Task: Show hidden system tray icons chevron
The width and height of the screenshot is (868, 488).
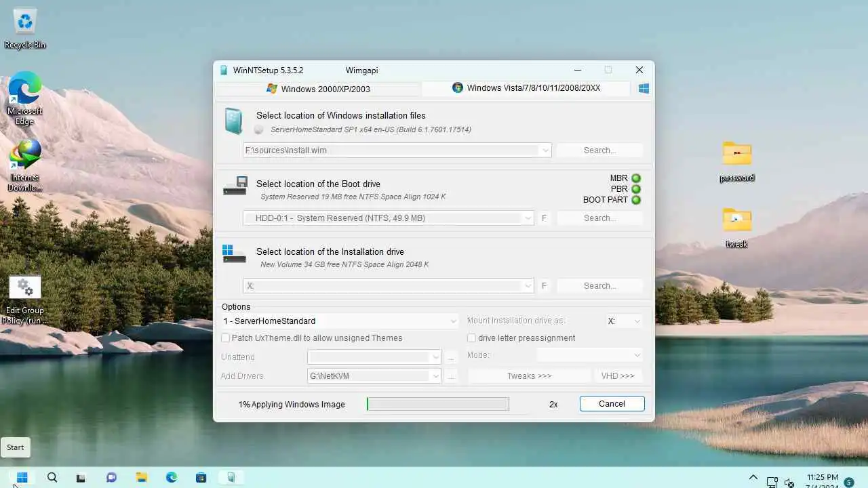Action: pyautogui.click(x=753, y=477)
